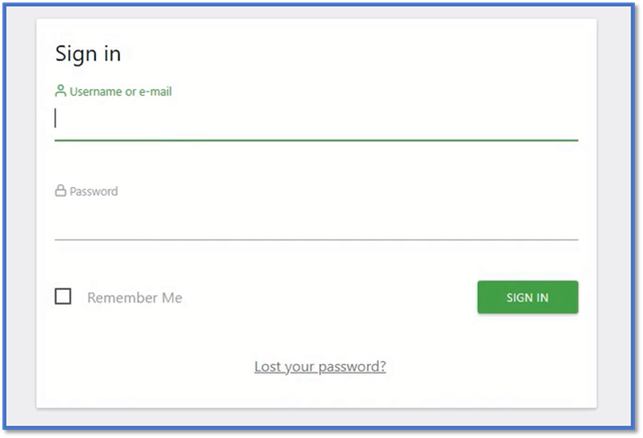Click the Sign in heading
The image size is (643, 438).
pyautogui.click(x=88, y=54)
